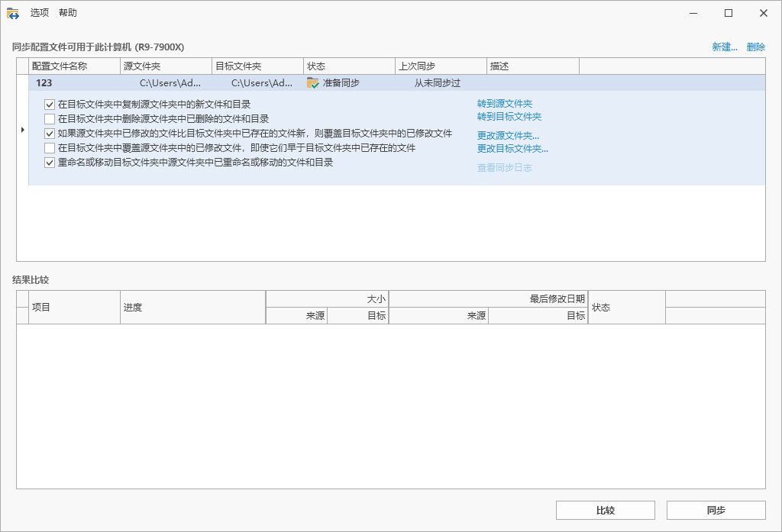Select the profile row named 123
The width and height of the screenshot is (782, 532).
coord(44,83)
